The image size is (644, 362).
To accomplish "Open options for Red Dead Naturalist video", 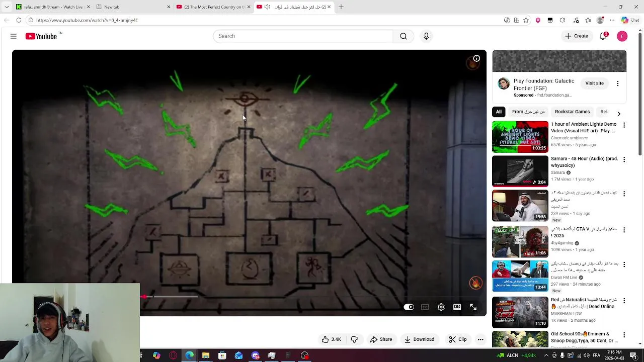I will tap(624, 300).
